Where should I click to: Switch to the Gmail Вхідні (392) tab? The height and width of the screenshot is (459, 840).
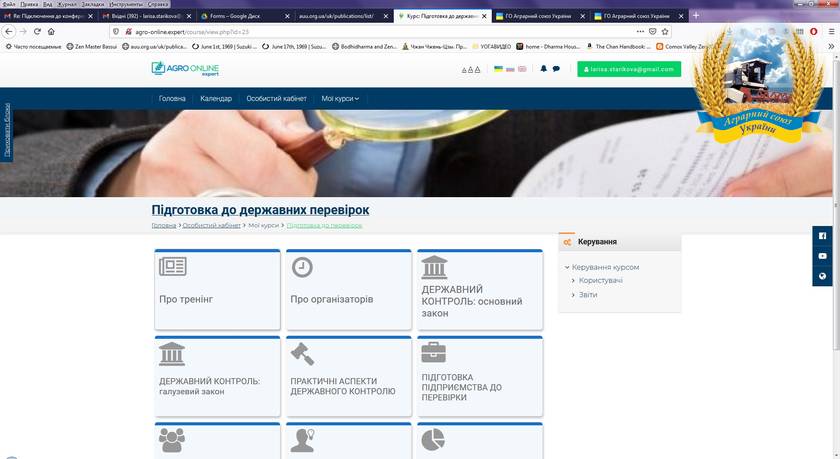pos(146,16)
